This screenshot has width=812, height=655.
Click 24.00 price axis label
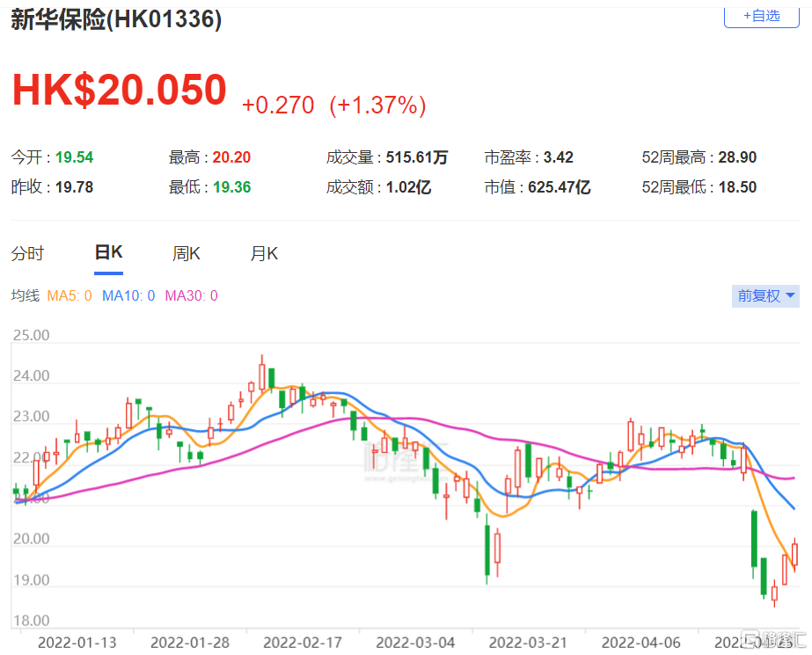pyautogui.click(x=31, y=376)
